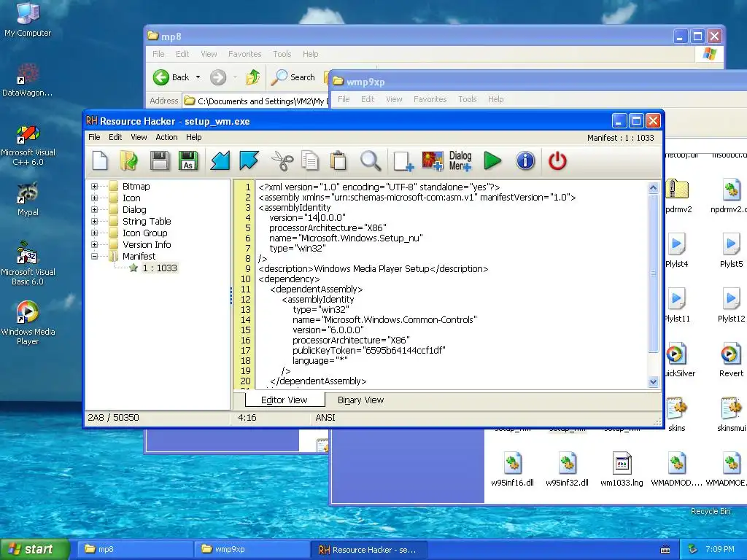Click the version="14.0.0.0" line in editor
Screen dimensions: 747x560
coord(307,217)
